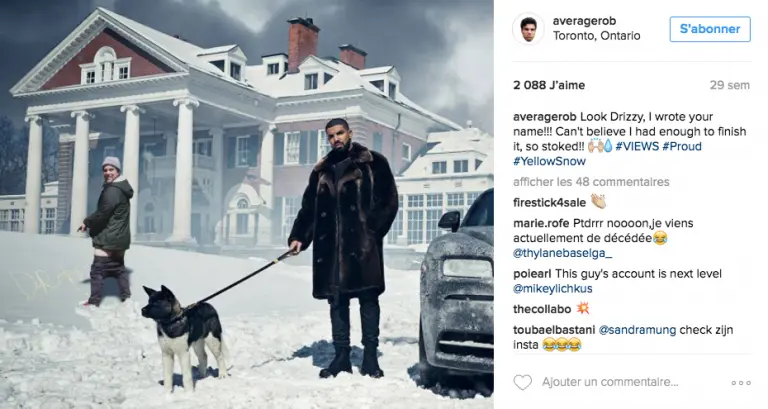Open the averagerob username in header
The height and width of the screenshot is (409, 768).
click(x=584, y=21)
